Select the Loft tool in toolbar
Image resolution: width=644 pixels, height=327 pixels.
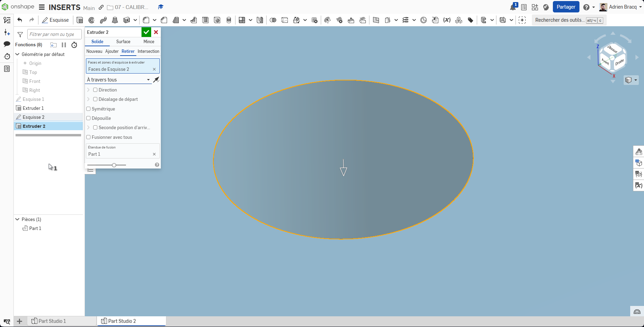click(115, 20)
